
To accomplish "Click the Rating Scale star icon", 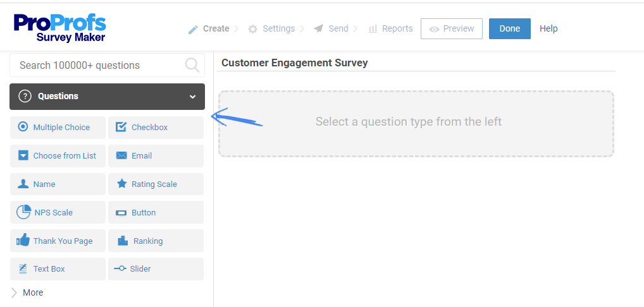I will pos(121,184).
